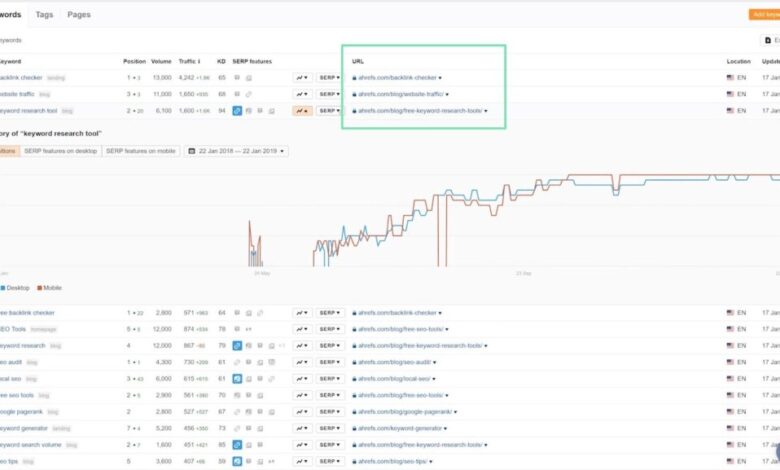This screenshot has height=470, width=780.
Task: Expand SERP dropdown for SEO Tools row
Action: coord(329,329)
